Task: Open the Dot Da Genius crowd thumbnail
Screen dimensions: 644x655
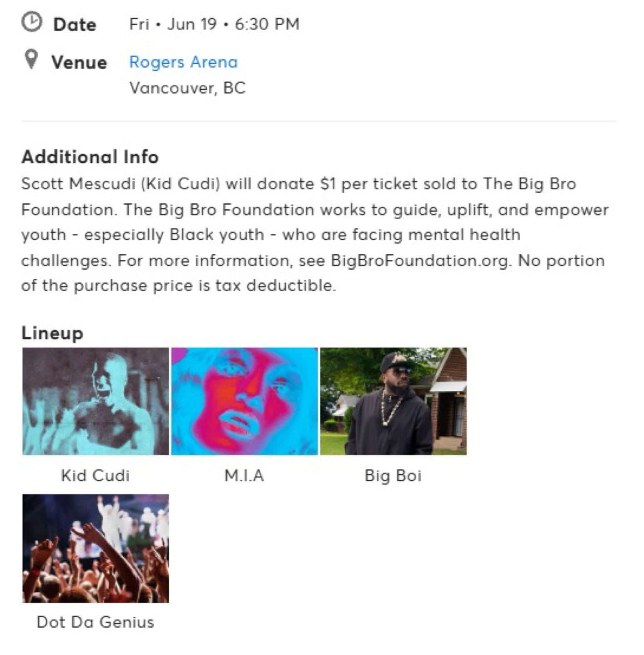Action: (96, 548)
